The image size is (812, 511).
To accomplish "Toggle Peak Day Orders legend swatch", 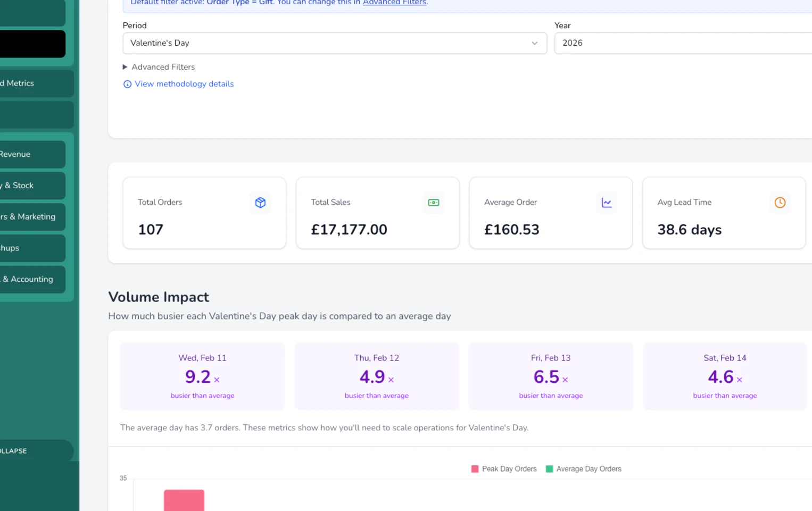I will click(475, 469).
